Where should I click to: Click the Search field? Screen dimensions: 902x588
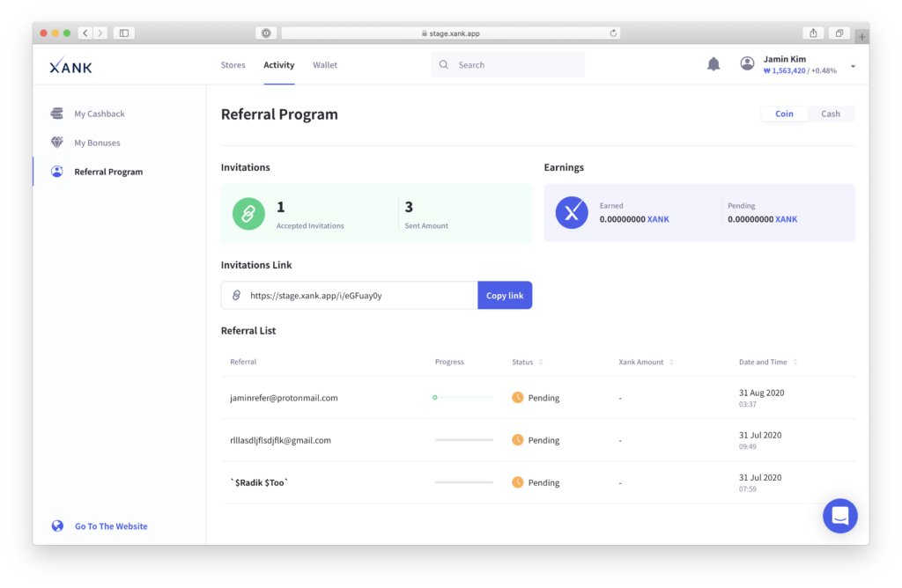point(507,64)
